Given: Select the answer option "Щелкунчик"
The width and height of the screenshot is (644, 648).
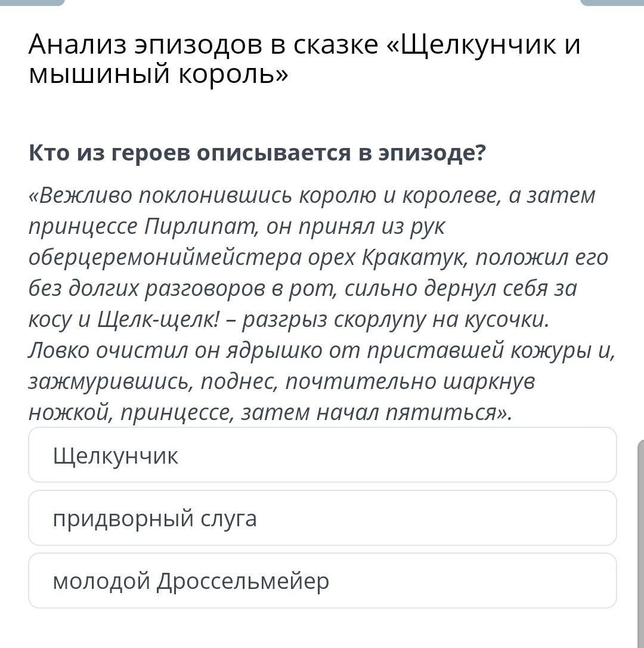Looking at the screenshot, I should pyautogui.click(x=322, y=455).
